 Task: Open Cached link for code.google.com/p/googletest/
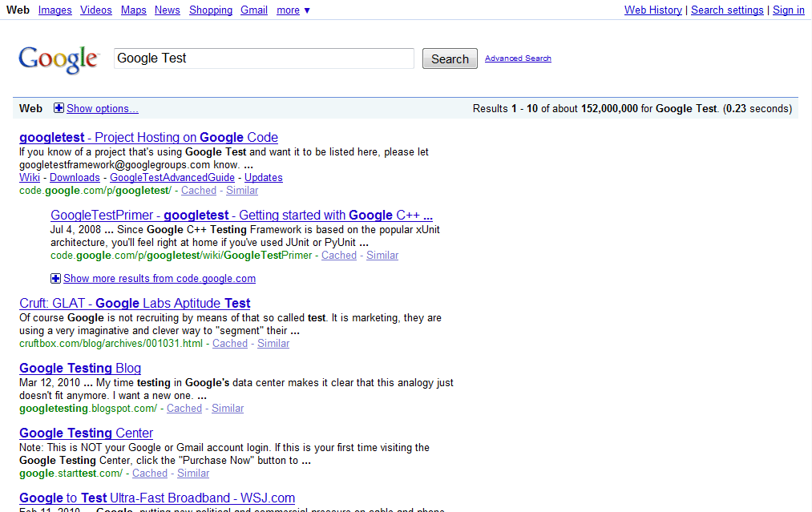pos(199,191)
